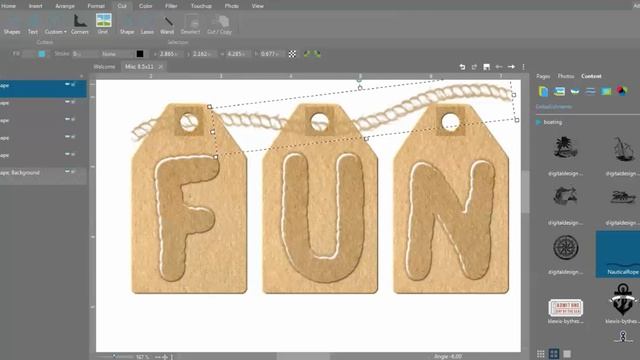Viewport: 640px width, 360px height.
Task: Click the green rotate arrows icon
Action: click(x=312, y=54)
